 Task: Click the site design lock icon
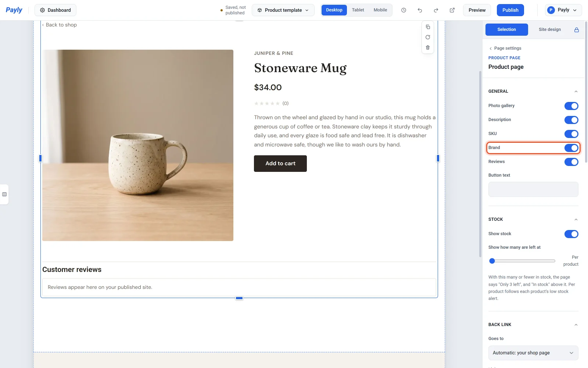pos(577,30)
